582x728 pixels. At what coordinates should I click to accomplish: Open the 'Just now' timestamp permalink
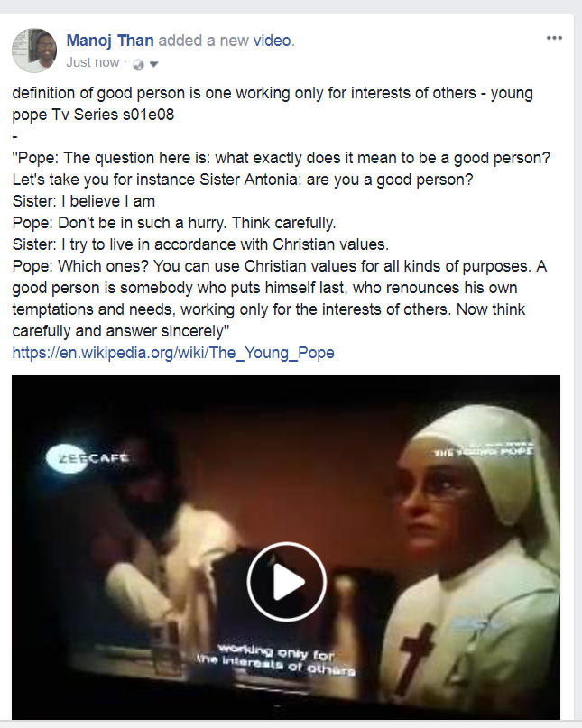point(93,62)
